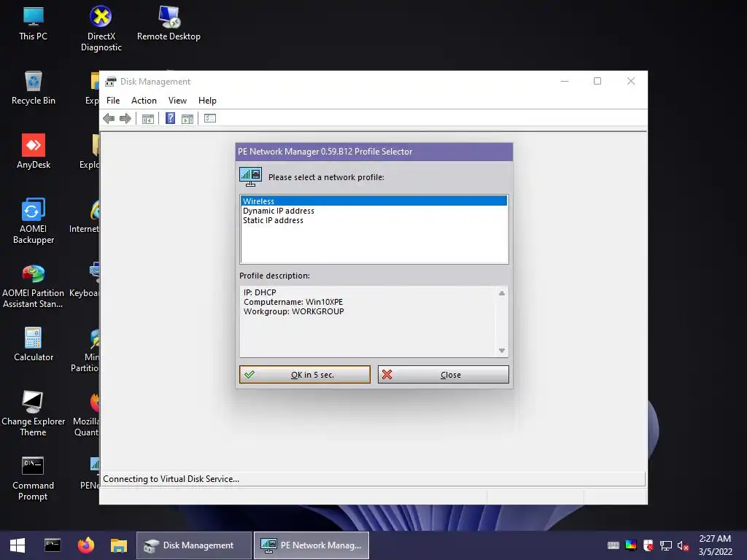Click the checklist Settings toolbar icon
The height and width of the screenshot is (560, 747).
(210, 118)
